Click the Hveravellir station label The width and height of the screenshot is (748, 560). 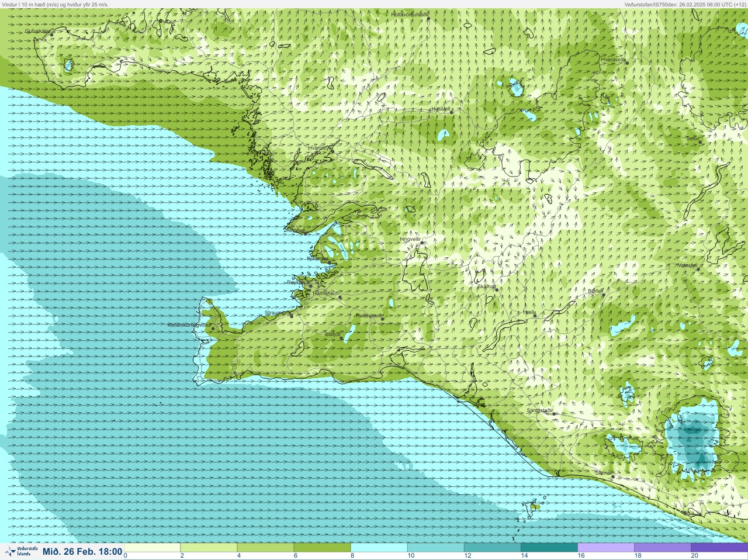[x=613, y=59]
